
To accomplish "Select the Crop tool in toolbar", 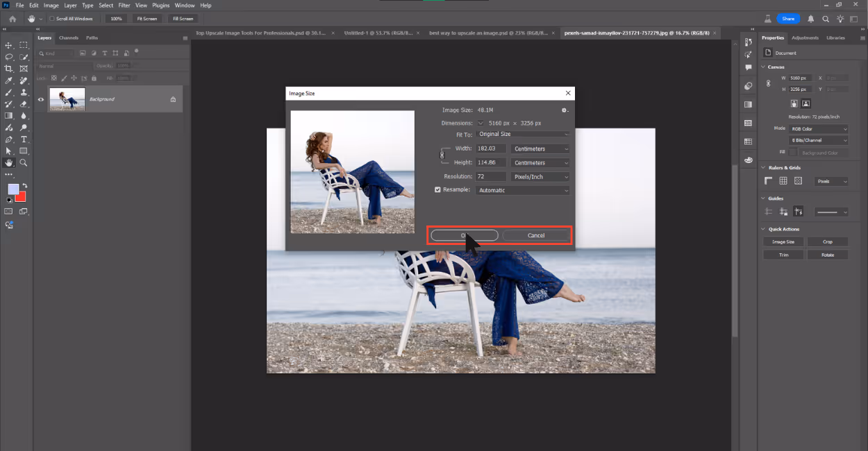I will click(x=9, y=69).
